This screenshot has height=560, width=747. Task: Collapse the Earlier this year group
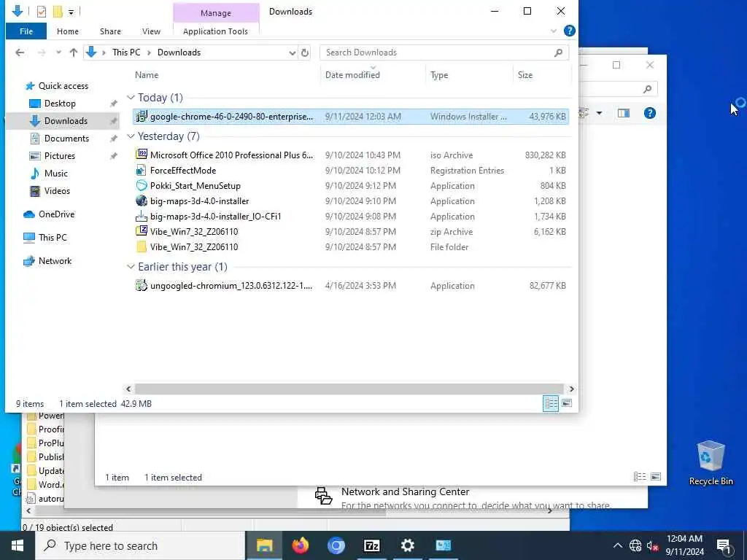pos(131,267)
